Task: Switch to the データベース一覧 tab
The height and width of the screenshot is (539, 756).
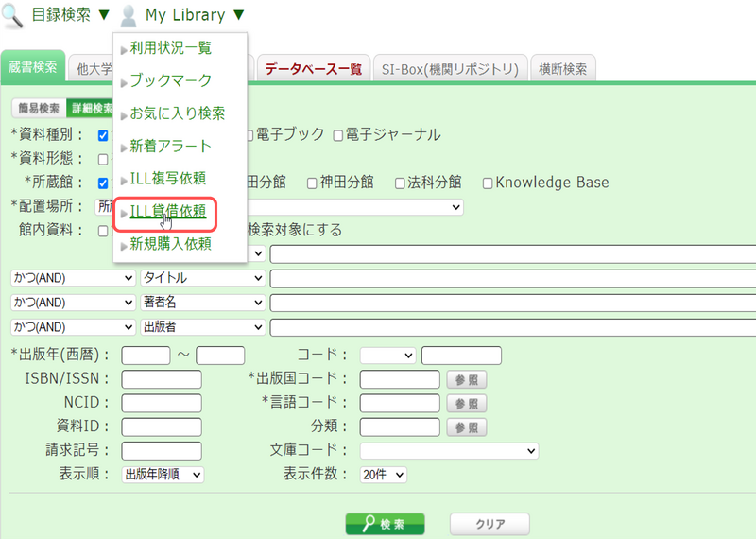Action: [x=313, y=69]
